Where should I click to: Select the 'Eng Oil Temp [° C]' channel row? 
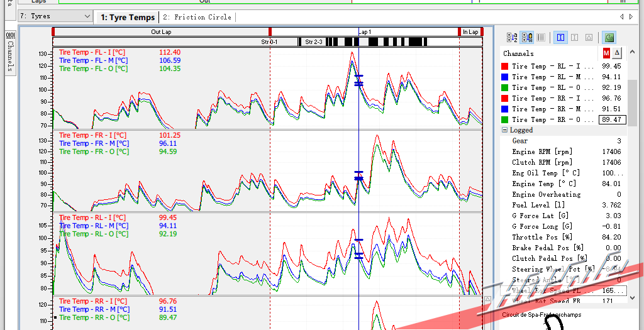(563, 173)
